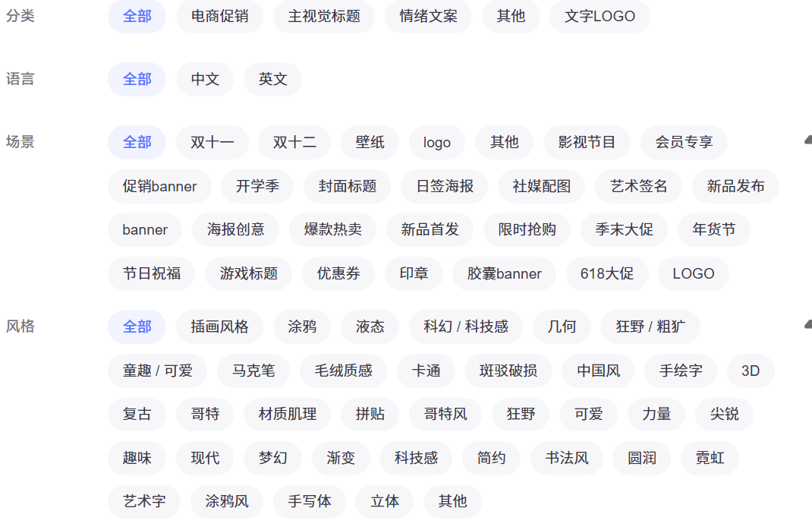The image size is (812, 530).
Task: Pick the 双十一 scene tag
Action: tap(212, 142)
